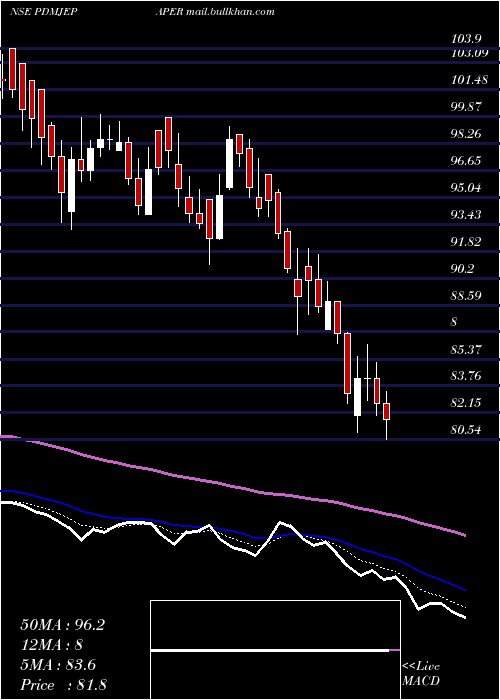
Task: Click the 88.59 price level label
Action: click(x=467, y=296)
